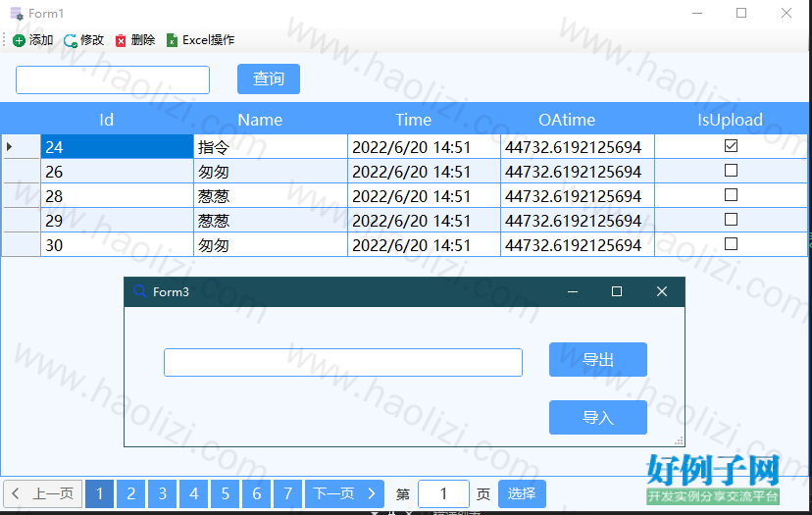
Task: Close the Form1 window
Action: (x=787, y=13)
